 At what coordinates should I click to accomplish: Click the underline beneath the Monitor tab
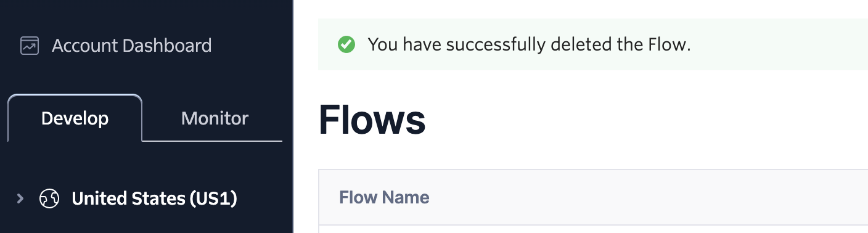(213, 141)
